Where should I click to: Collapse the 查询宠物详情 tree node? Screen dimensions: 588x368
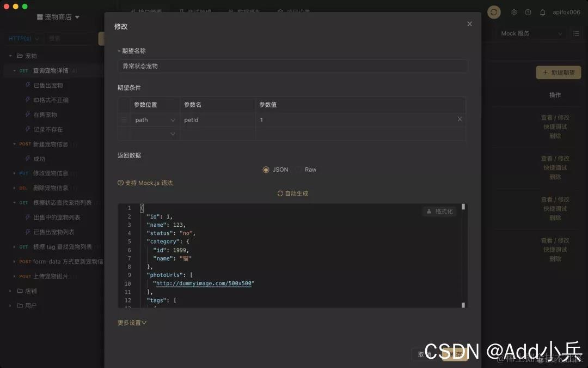point(15,70)
